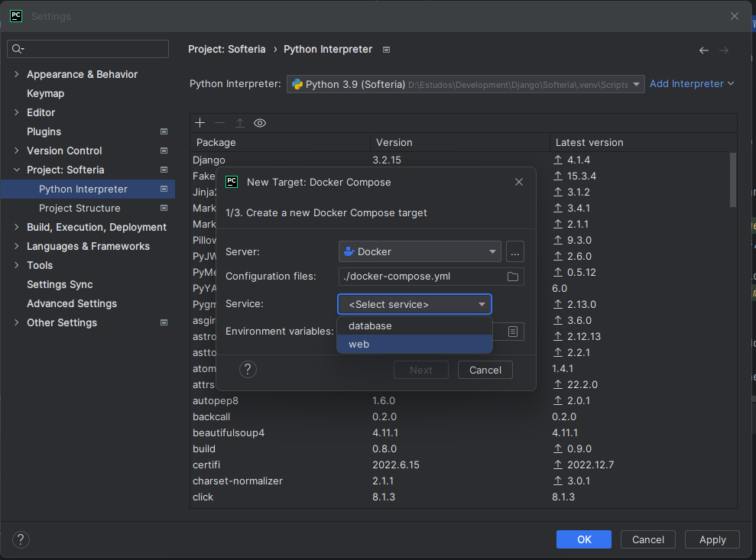Open the Project Structure settings page

click(79, 208)
